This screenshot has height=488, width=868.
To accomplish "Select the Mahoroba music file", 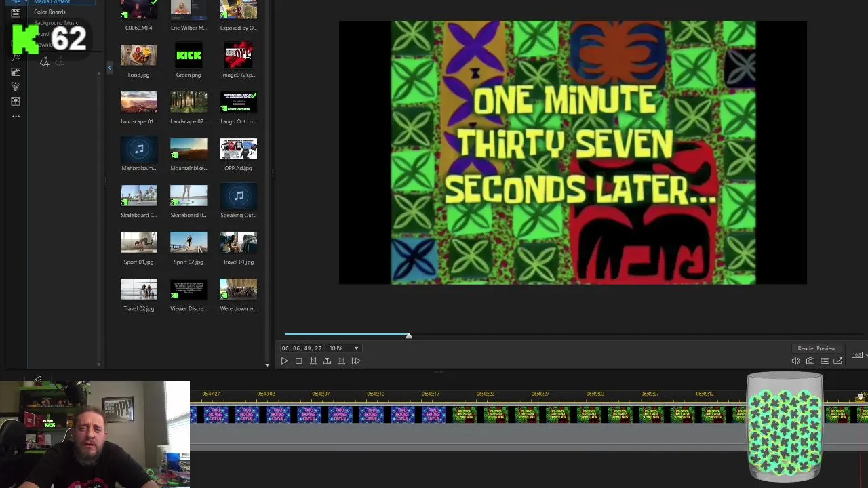I will (x=139, y=149).
